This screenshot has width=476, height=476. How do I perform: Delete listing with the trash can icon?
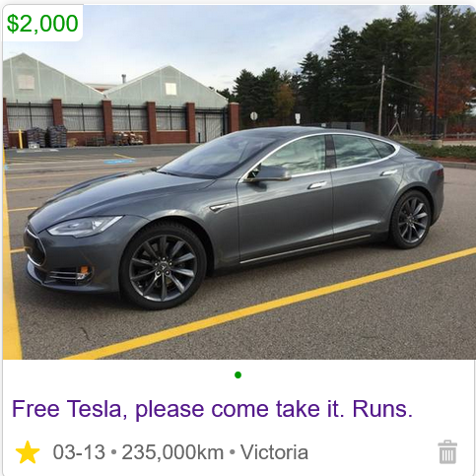[x=447, y=452]
